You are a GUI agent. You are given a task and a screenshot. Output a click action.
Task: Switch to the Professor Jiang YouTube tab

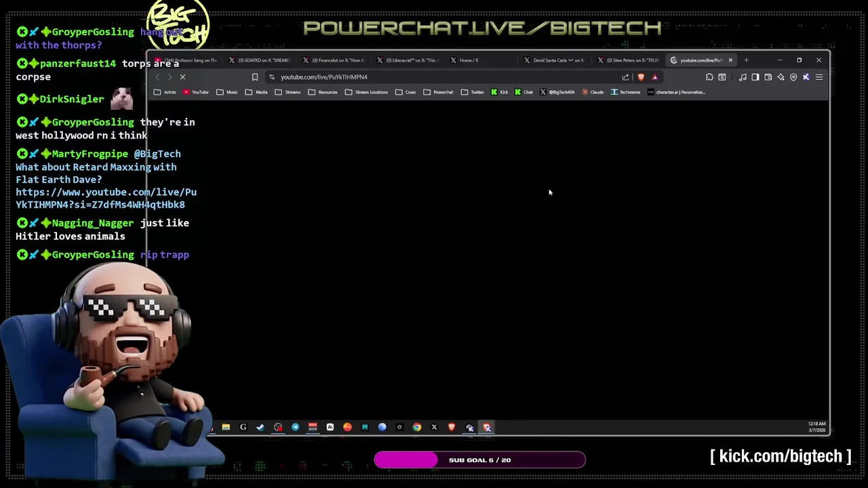(186, 60)
